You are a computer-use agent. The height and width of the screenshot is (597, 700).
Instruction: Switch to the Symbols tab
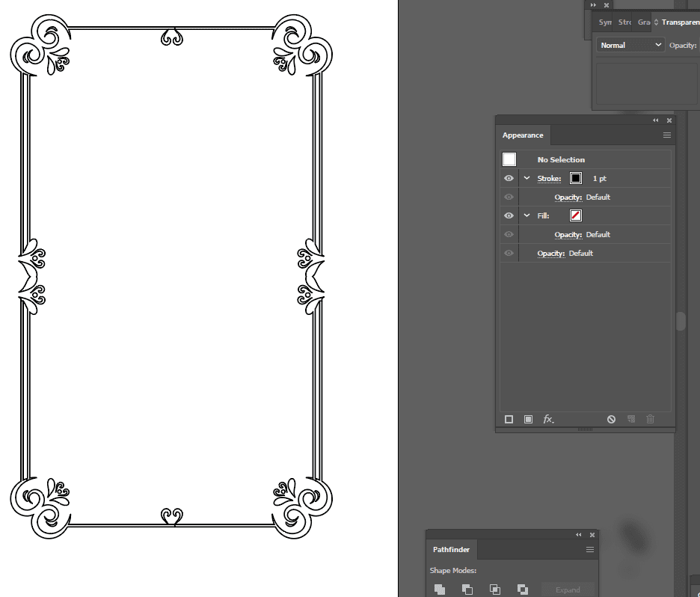605,22
